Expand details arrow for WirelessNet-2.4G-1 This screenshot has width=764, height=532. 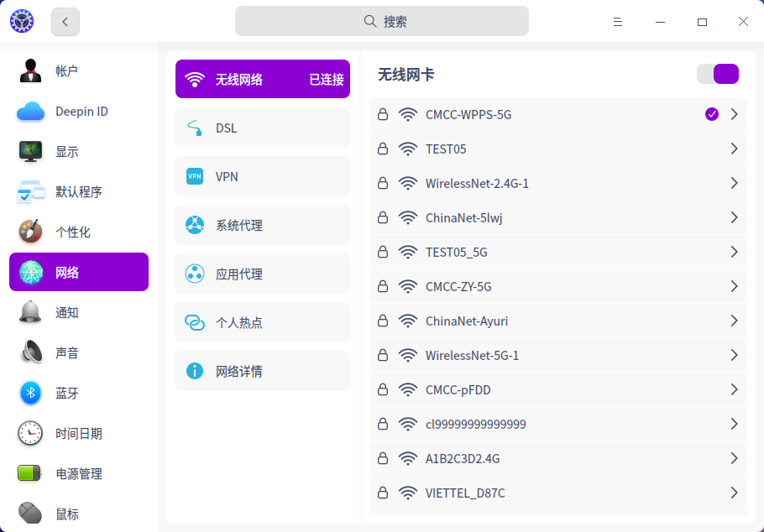[735, 183]
